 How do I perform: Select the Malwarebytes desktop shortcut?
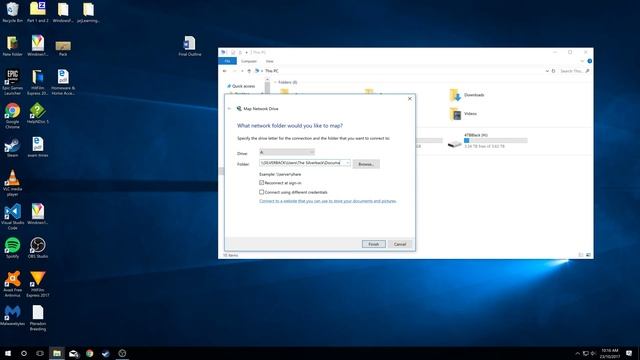(12, 315)
